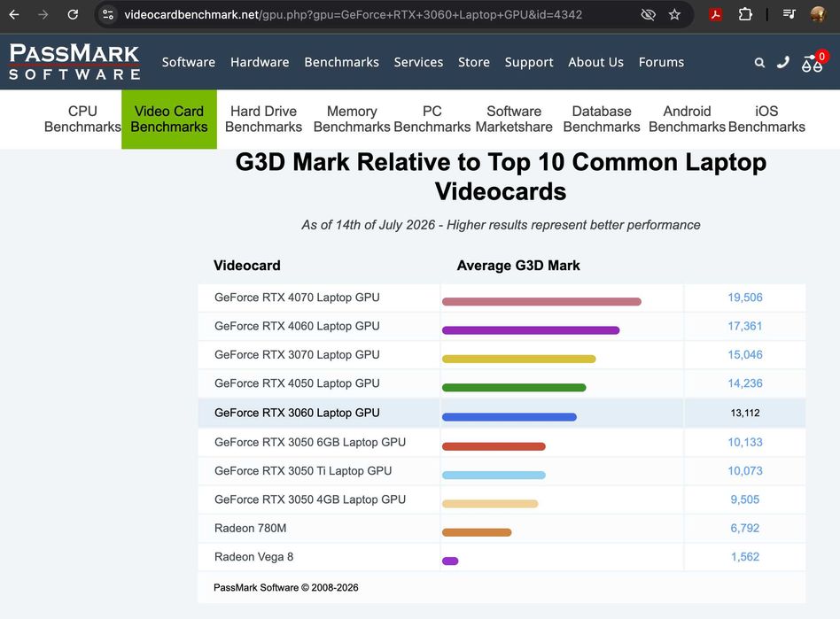Open the PC Benchmarks tab
The width and height of the screenshot is (840, 619).
[432, 119]
